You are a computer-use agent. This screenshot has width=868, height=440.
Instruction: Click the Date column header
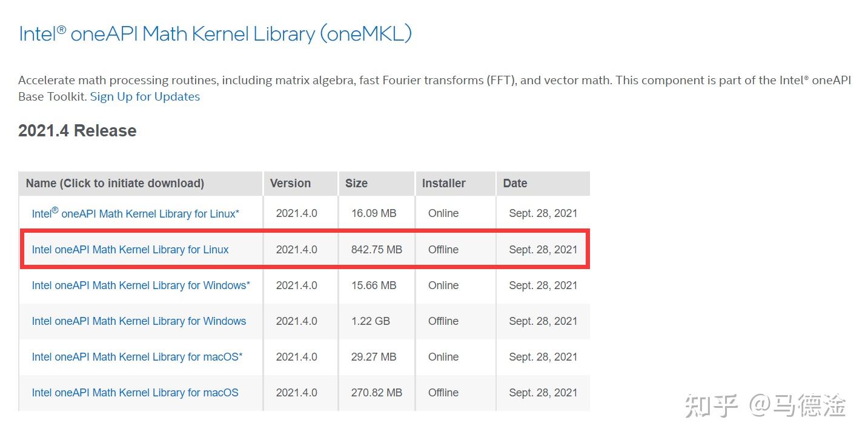click(515, 184)
